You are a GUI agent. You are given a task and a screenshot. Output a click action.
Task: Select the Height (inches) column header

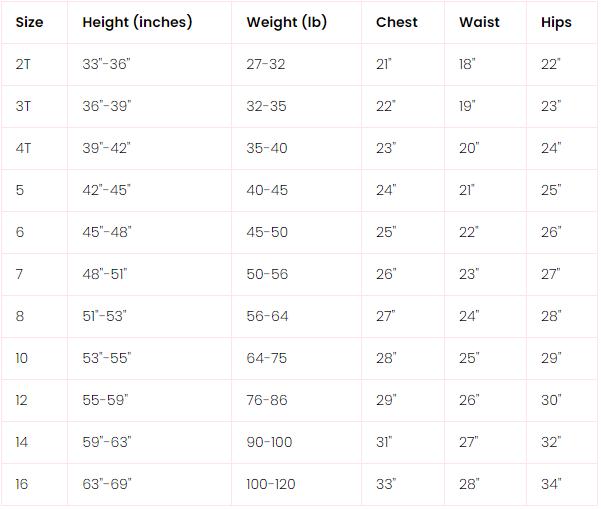tap(137, 22)
